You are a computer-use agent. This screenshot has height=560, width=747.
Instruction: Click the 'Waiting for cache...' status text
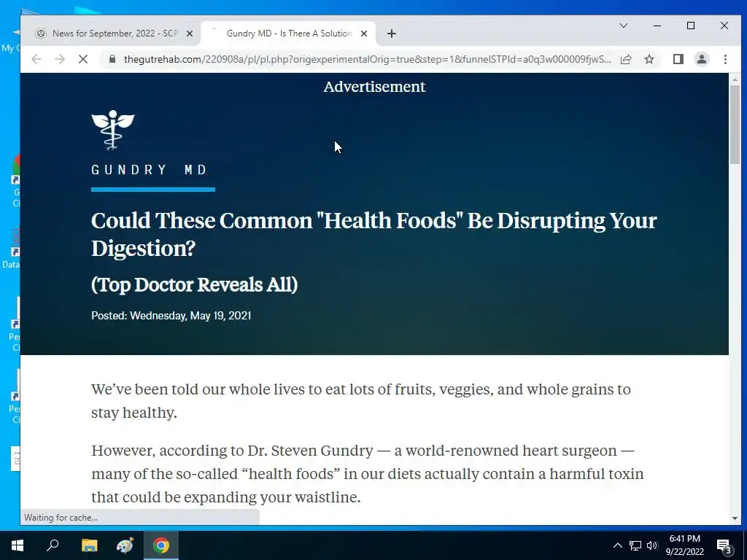coord(61,518)
